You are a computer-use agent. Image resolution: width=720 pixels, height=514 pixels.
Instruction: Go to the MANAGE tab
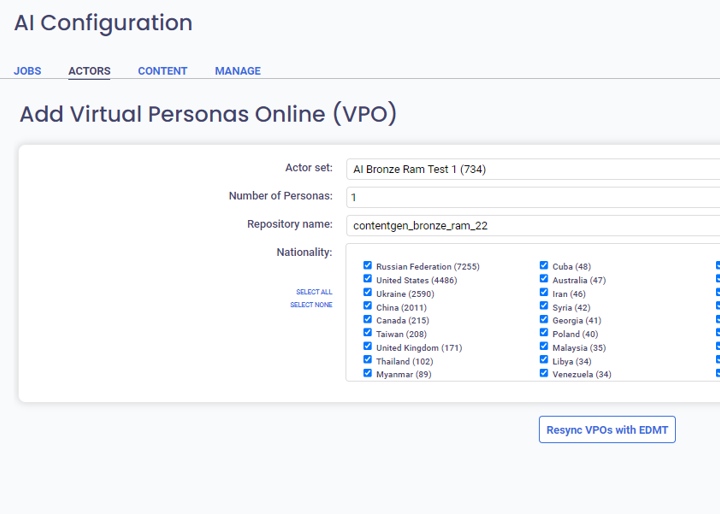[x=237, y=71]
